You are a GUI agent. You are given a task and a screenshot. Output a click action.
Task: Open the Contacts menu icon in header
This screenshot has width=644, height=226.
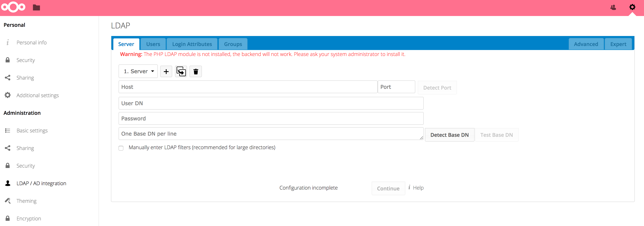tap(613, 7)
